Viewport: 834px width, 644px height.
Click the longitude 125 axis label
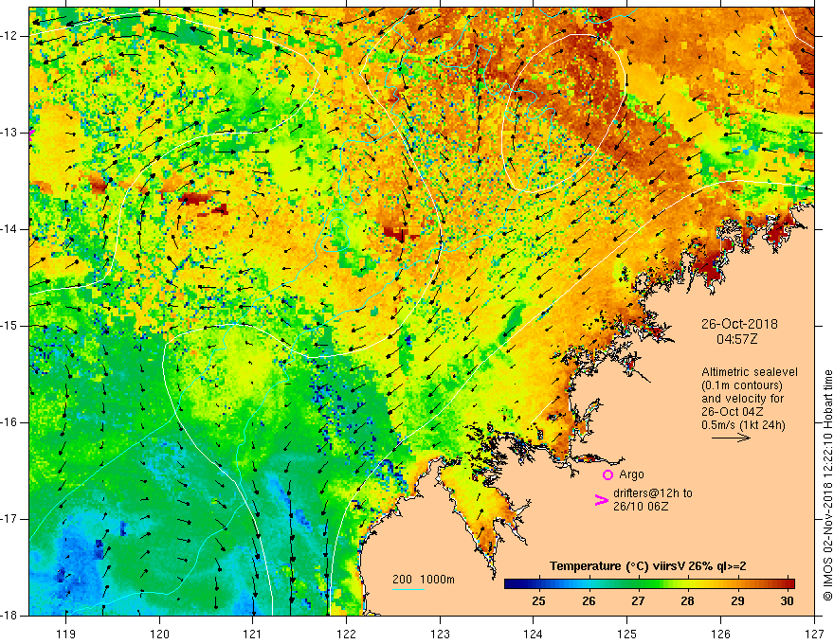click(627, 634)
